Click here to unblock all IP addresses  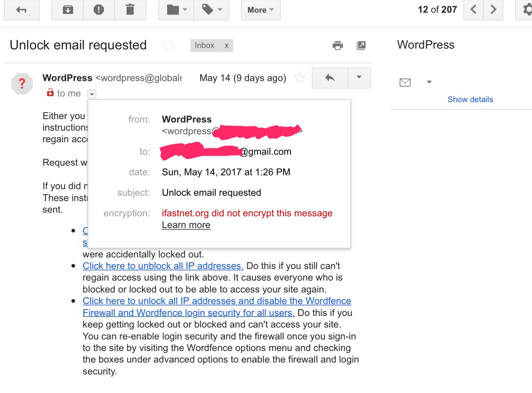[163, 266]
